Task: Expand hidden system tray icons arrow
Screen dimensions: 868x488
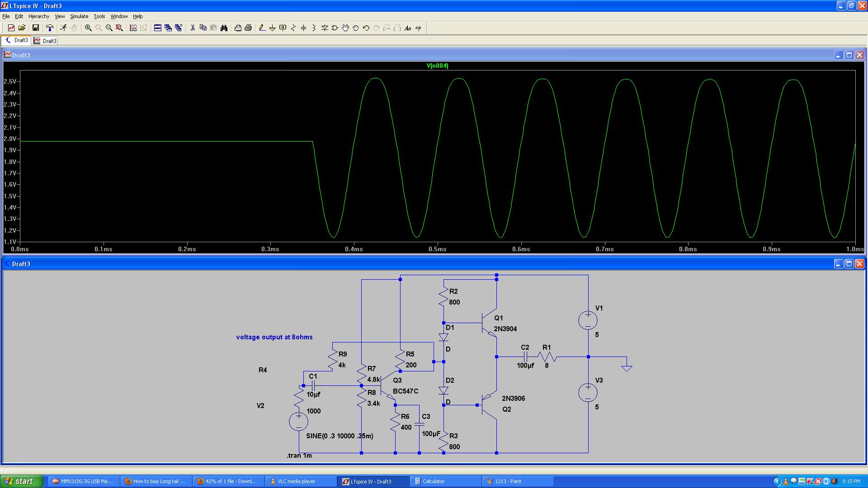Action: click(x=777, y=481)
